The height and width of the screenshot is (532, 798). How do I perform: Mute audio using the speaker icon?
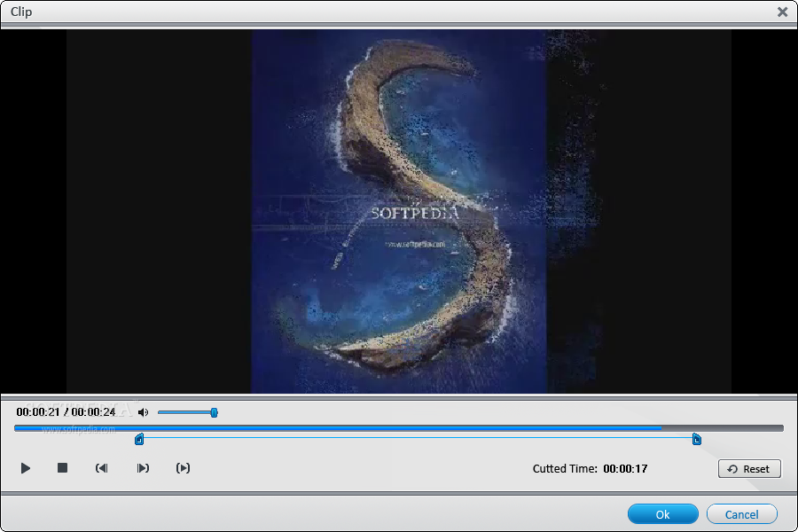click(x=143, y=412)
